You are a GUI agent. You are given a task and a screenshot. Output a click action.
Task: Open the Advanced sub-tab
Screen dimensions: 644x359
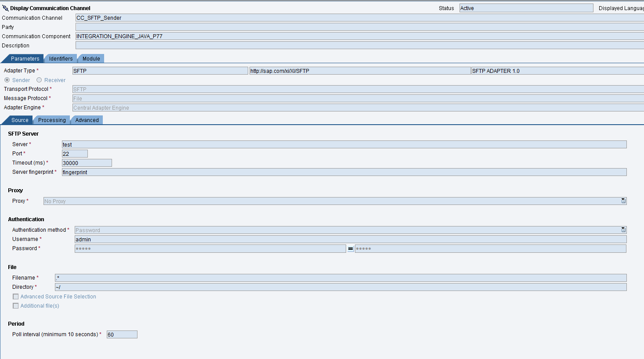tap(87, 120)
